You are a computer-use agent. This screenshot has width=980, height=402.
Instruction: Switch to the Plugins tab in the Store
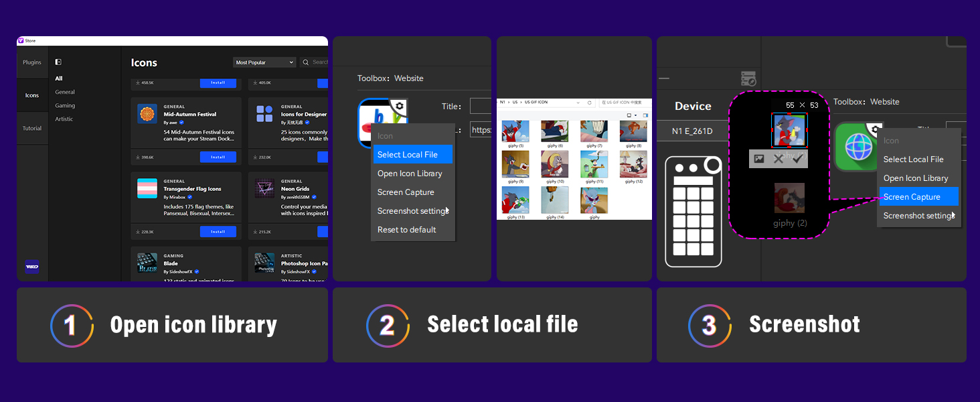click(x=32, y=62)
